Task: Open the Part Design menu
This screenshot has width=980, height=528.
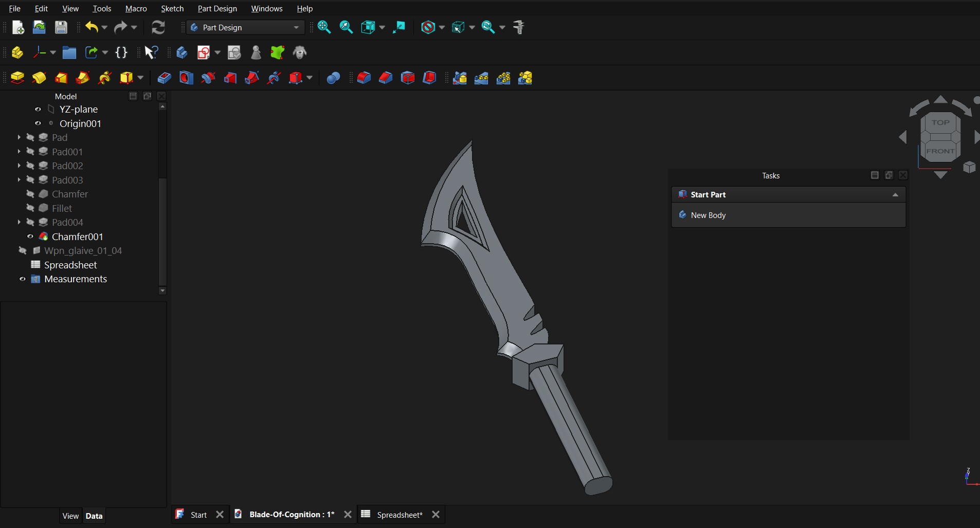Action: pyautogui.click(x=217, y=9)
